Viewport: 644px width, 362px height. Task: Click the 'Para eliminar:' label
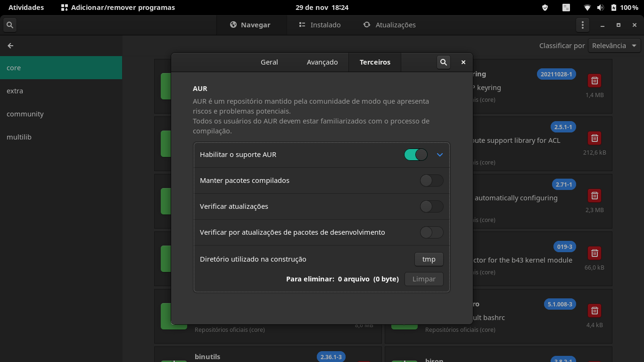(310, 279)
